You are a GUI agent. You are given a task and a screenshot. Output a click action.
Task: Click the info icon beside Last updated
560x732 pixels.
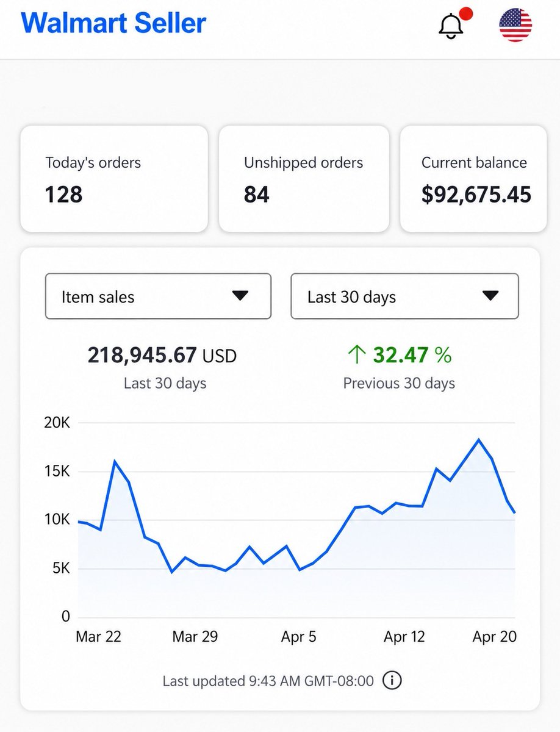pyautogui.click(x=392, y=680)
